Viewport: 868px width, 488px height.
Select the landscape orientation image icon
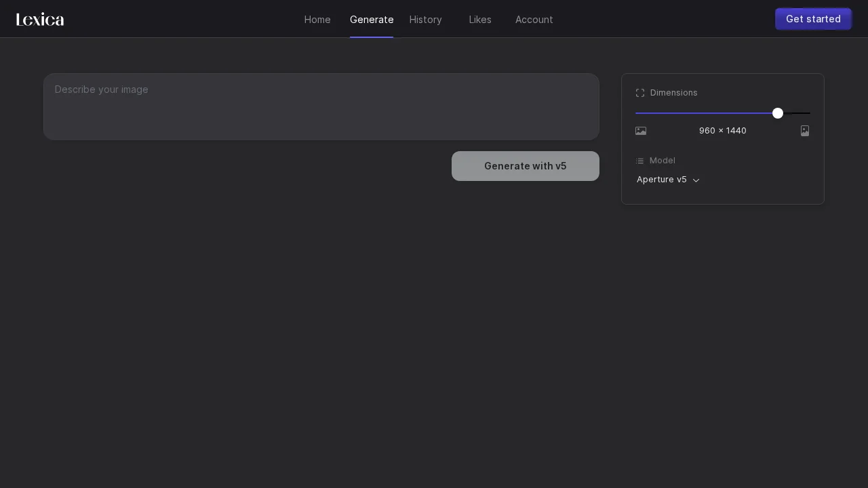tap(641, 131)
